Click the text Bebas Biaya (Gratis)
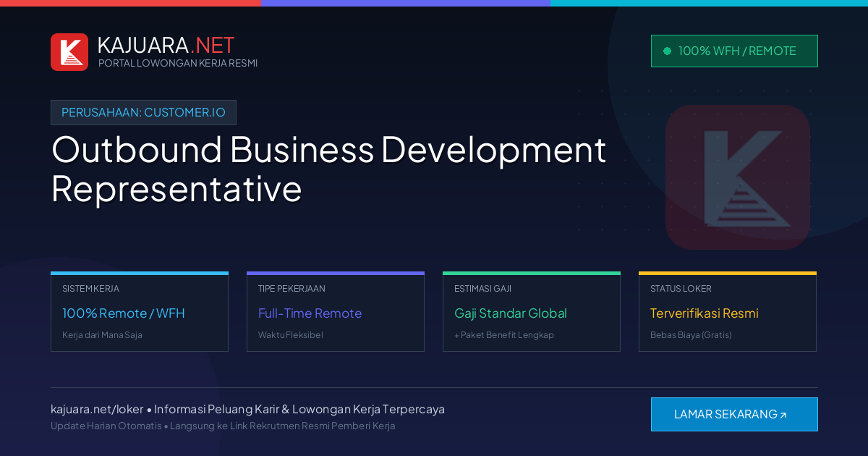Image resolution: width=868 pixels, height=456 pixels. pyautogui.click(x=691, y=335)
